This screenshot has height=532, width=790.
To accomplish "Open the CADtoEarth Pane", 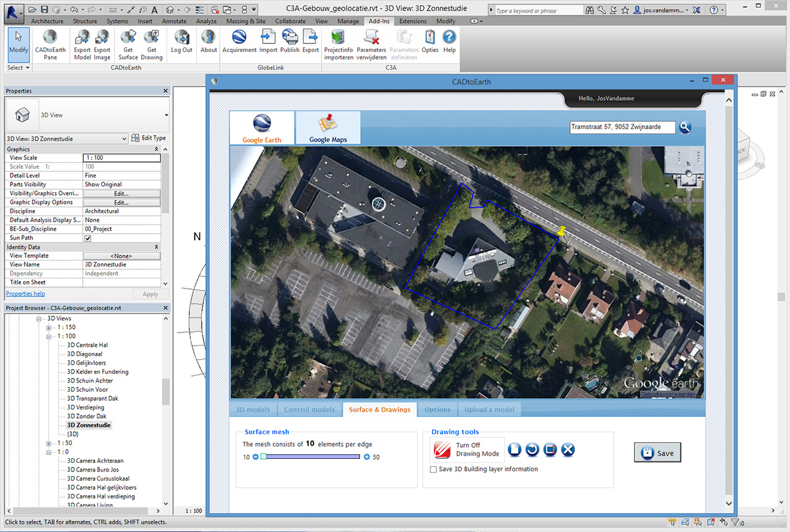I will click(51, 45).
